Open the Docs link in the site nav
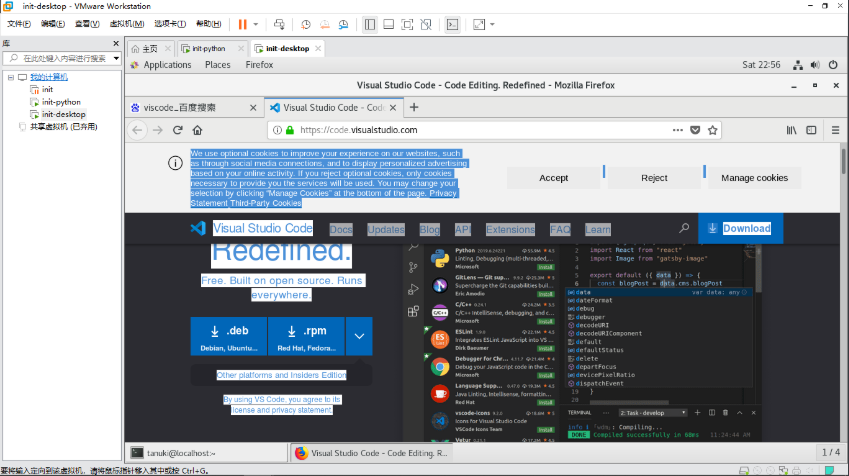Screen dimensions: 849x476 (x=341, y=230)
